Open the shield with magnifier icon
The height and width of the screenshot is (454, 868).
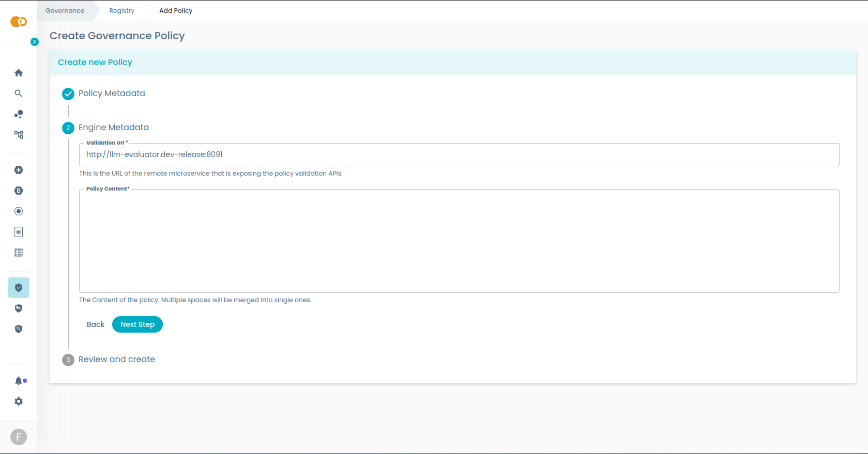pyautogui.click(x=19, y=329)
